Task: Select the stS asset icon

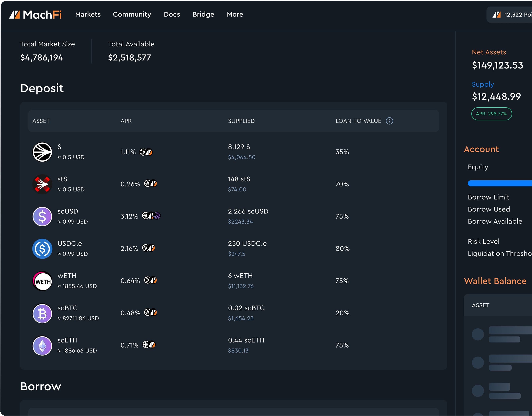Action: tap(42, 184)
